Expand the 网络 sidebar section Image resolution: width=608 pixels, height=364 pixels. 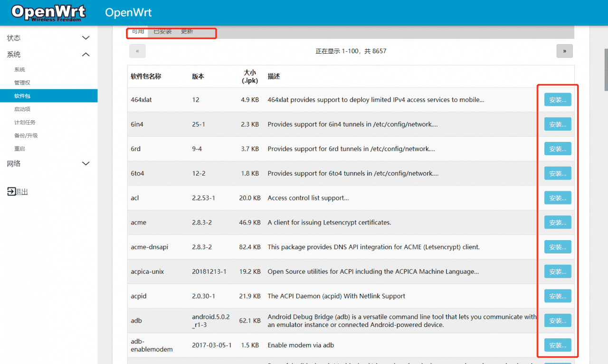(47, 163)
